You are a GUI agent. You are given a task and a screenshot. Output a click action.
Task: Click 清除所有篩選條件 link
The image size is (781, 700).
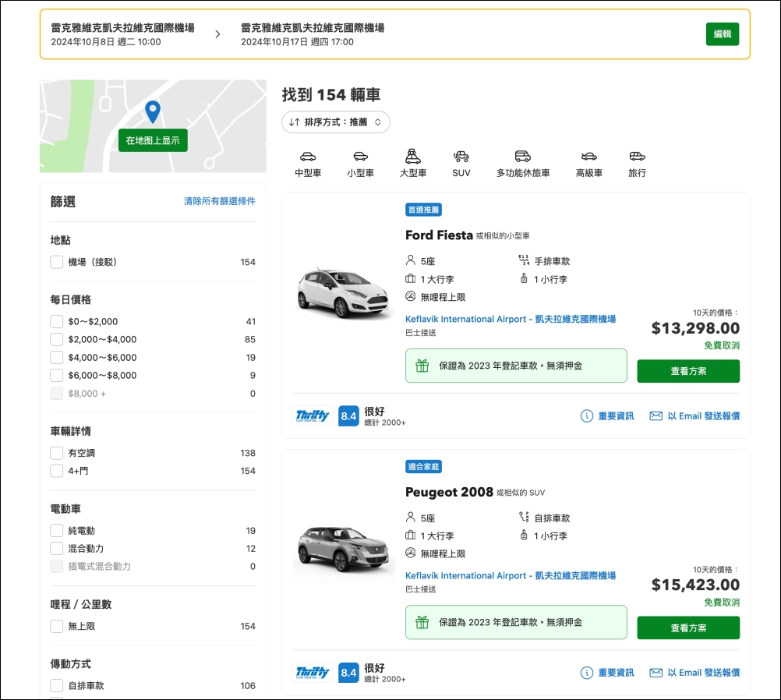click(220, 201)
